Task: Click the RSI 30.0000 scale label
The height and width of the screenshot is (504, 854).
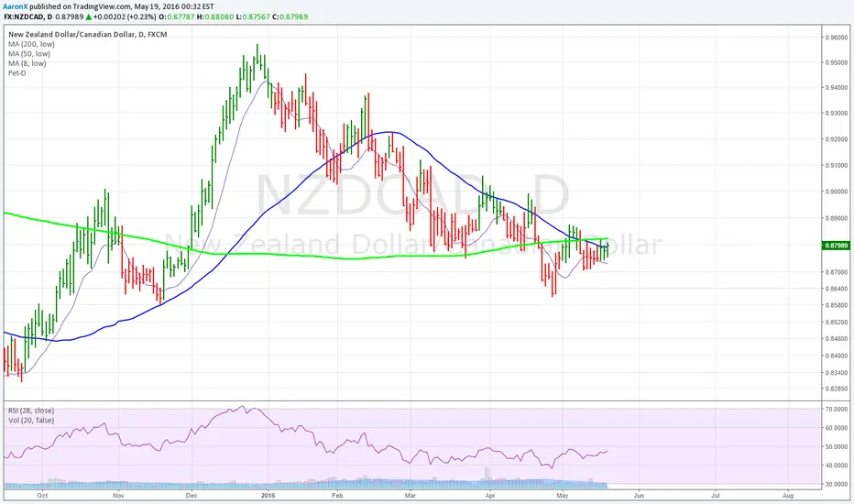Action: [x=837, y=484]
